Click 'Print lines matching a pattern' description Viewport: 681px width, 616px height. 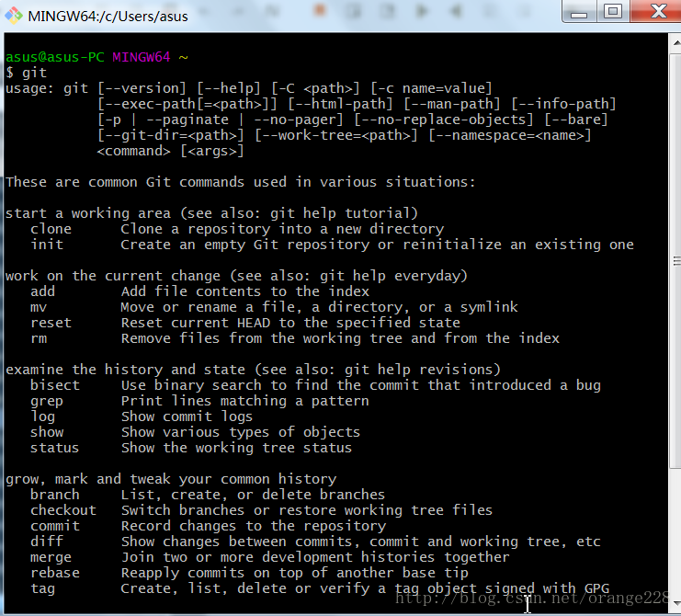click(245, 401)
